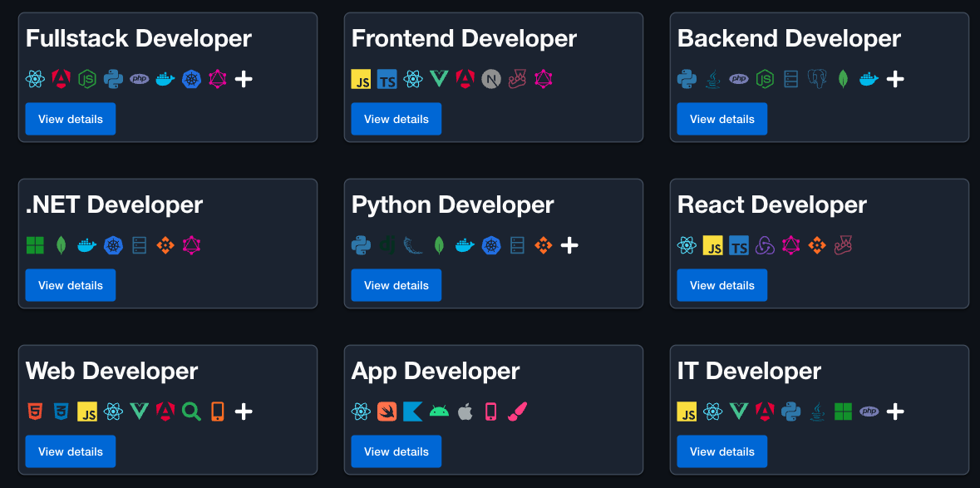Viewport: 980px width, 488px height.
Task: Expand the plus icon in IT Developer card
Action: 895,412
